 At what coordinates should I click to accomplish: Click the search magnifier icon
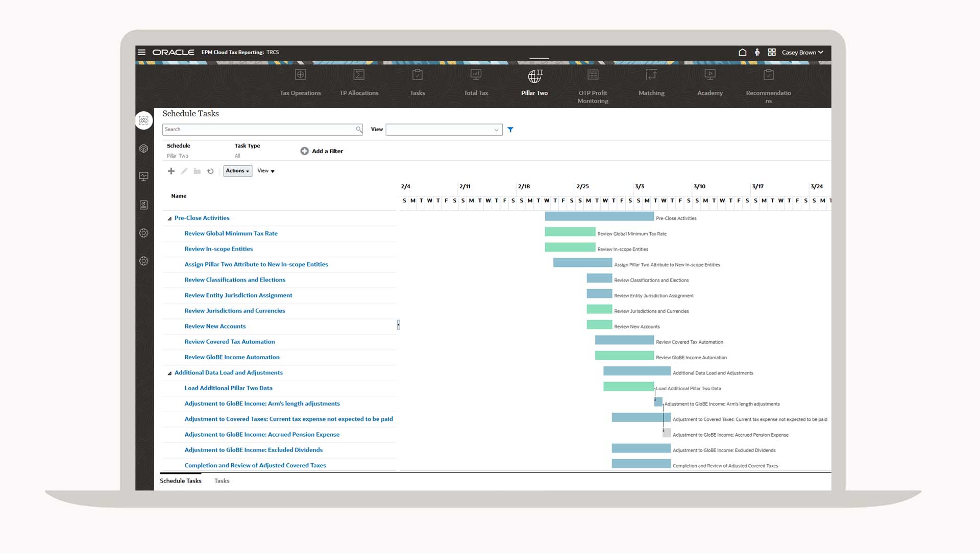point(359,130)
